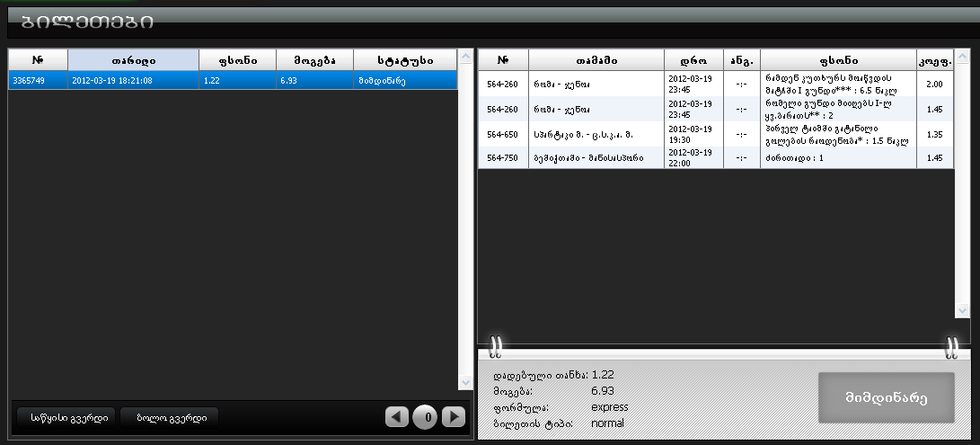Select the bet row with coefficient 1.35
This screenshot has height=445, width=980.
coord(716,134)
